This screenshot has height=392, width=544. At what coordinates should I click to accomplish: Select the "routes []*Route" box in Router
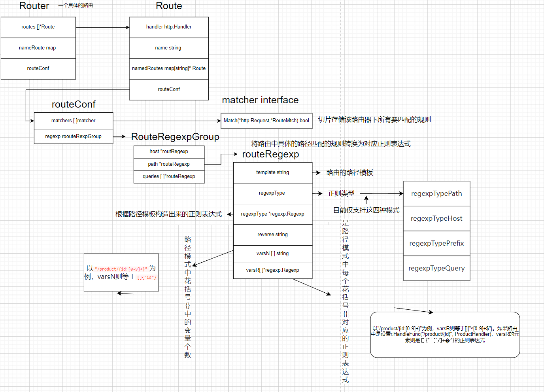pyautogui.click(x=38, y=27)
